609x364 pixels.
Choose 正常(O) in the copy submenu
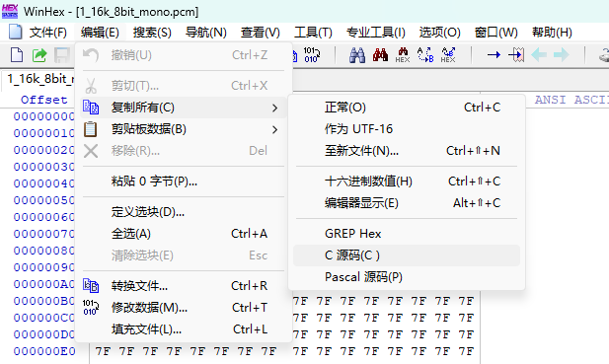[x=407, y=108]
